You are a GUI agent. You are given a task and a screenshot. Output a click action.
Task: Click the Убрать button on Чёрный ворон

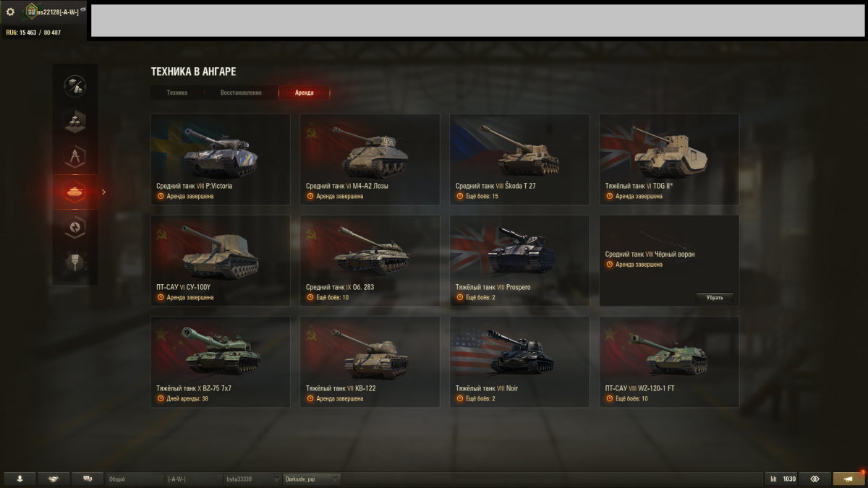tap(715, 297)
